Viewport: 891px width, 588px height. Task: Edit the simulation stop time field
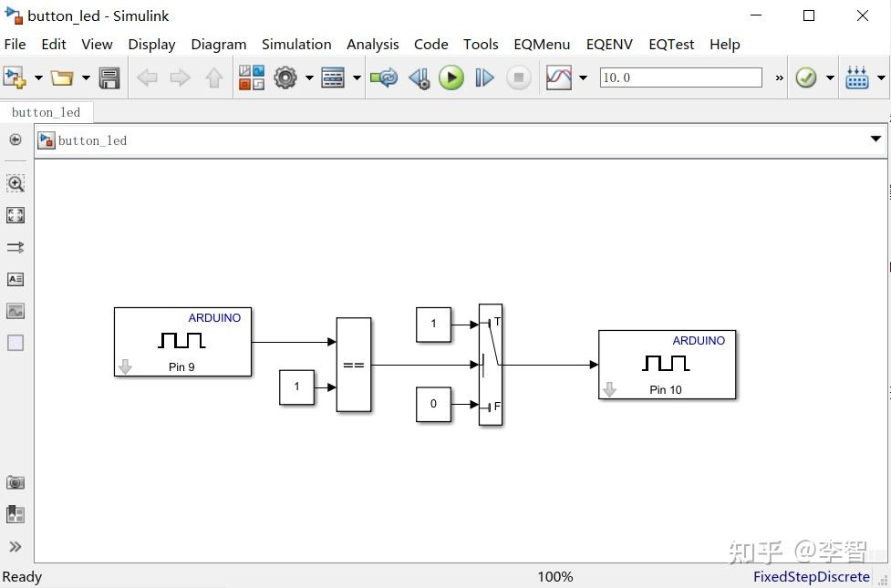(679, 77)
